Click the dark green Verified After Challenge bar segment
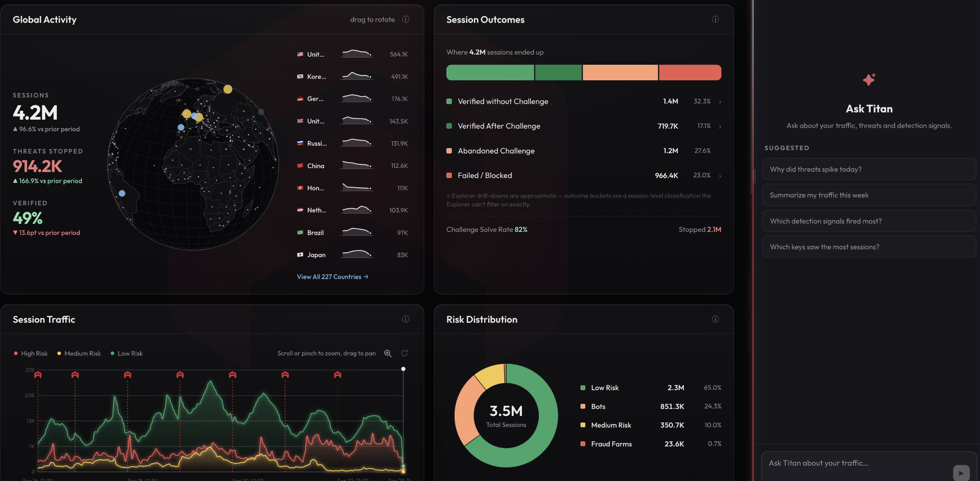This screenshot has height=481, width=980. pos(559,73)
